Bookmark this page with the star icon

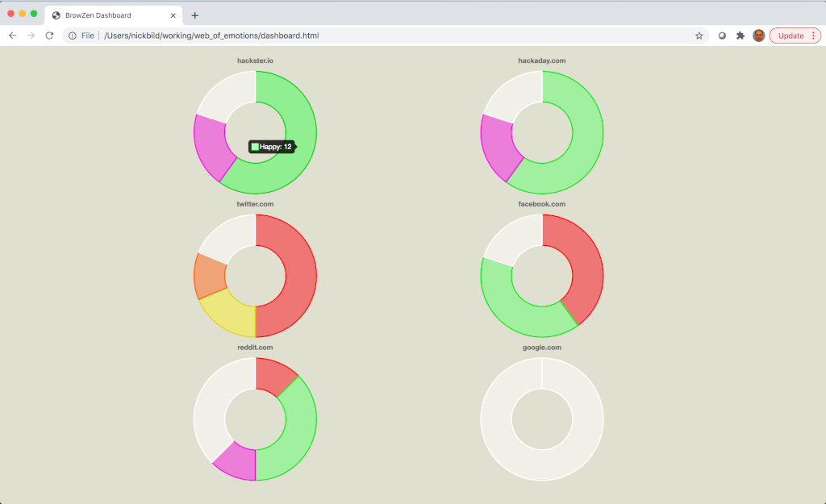[x=699, y=35]
